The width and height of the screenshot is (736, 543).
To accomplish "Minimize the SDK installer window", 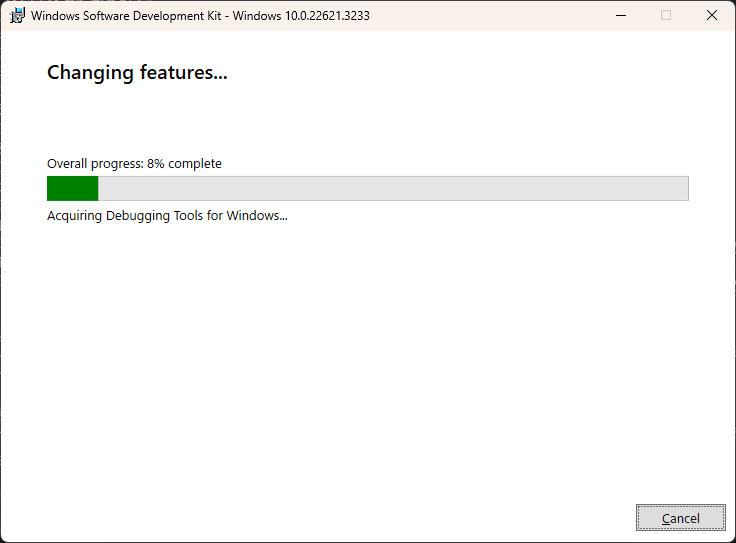I will [621, 15].
